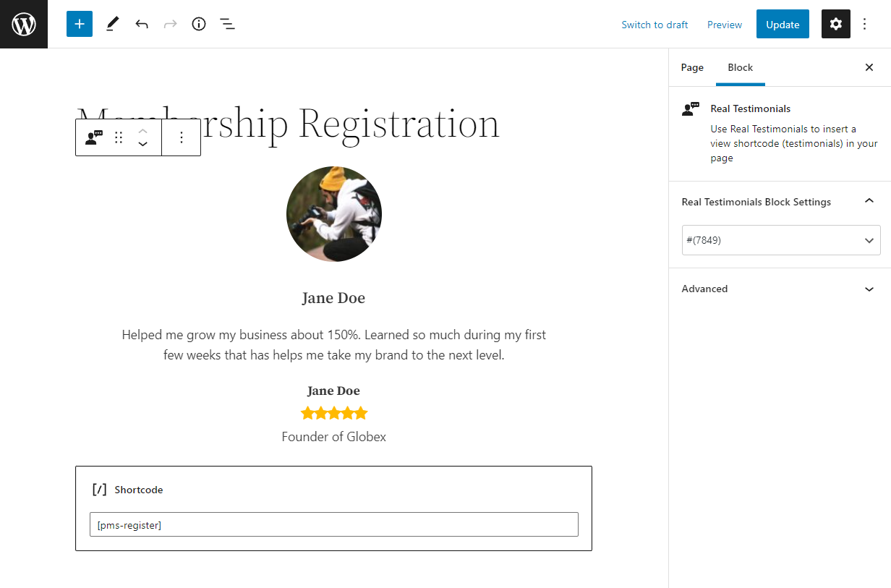Click the Update button
This screenshot has width=891, height=588.
[783, 24]
